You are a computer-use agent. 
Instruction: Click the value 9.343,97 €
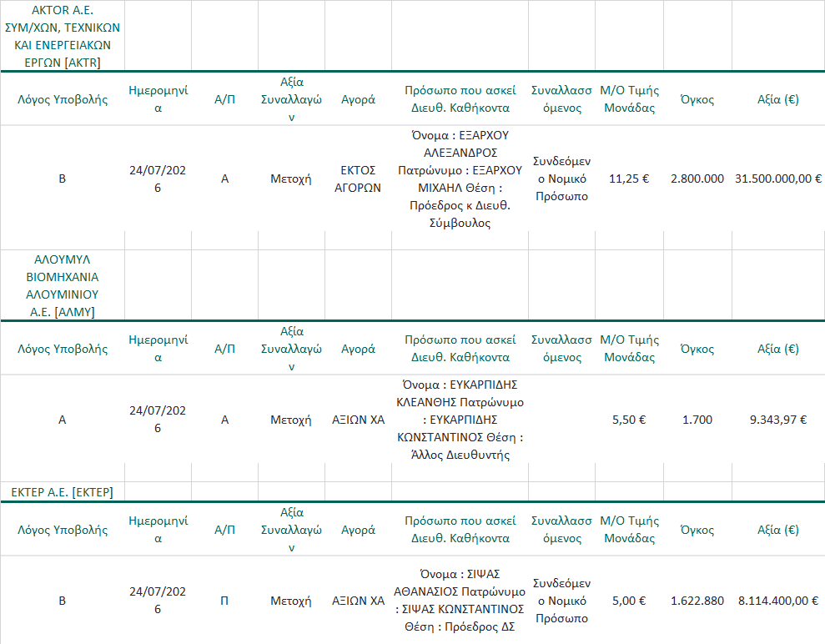(778, 420)
